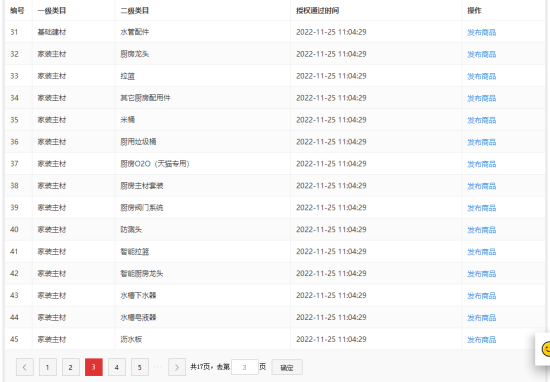Click the pagination ellipsis for more pages
The width and height of the screenshot is (550, 382).
[158, 367]
